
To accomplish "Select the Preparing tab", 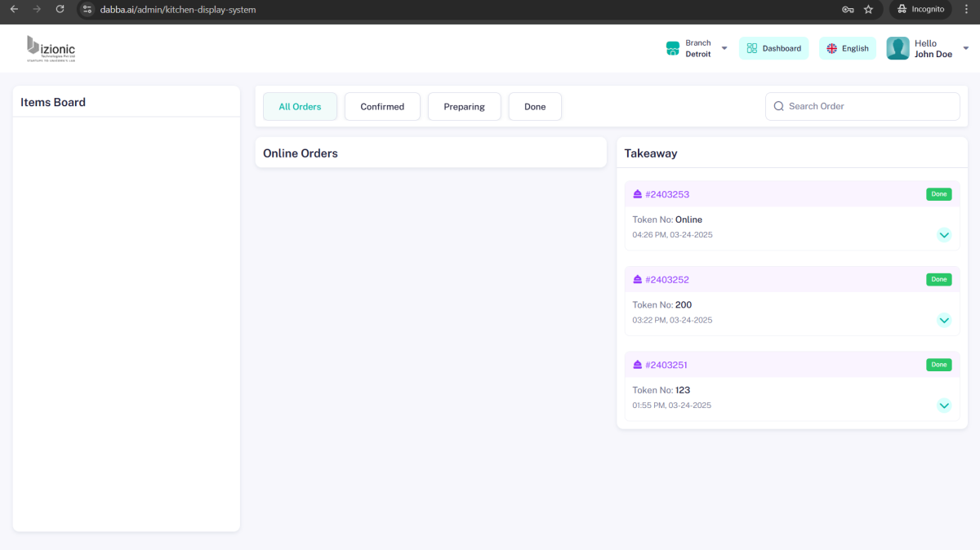I will coord(464,106).
